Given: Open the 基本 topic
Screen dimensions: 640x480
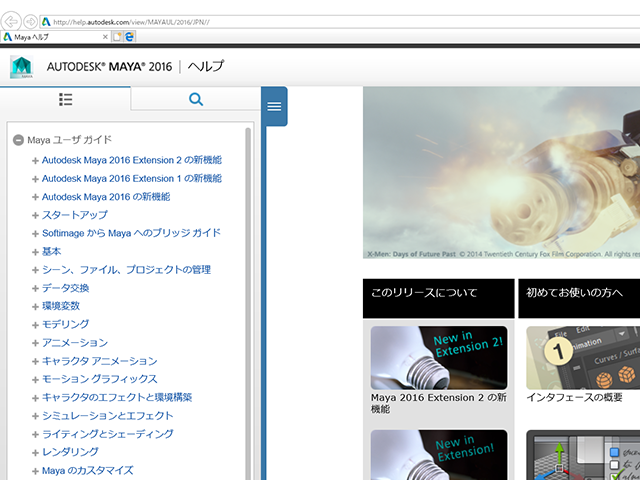Looking at the screenshot, I should tap(51, 251).
